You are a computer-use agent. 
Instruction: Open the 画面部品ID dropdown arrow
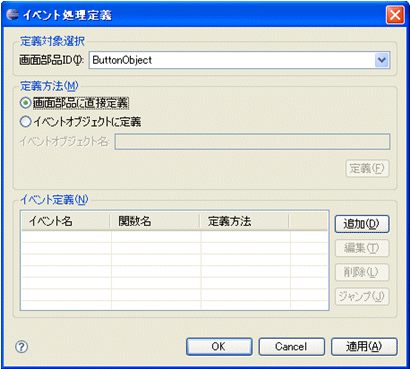coord(382,60)
